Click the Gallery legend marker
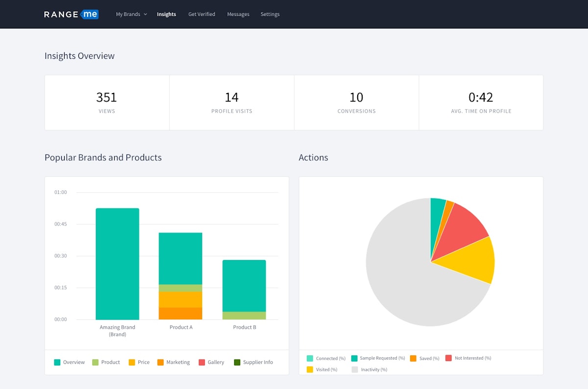Viewport: 588px width, 389px height. point(201,362)
